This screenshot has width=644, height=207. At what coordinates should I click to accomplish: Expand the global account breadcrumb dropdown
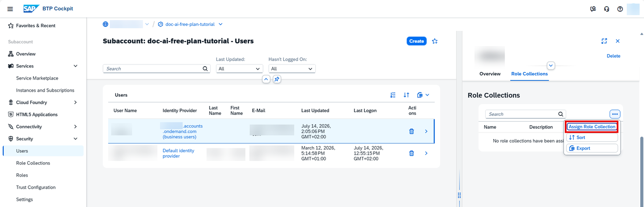coord(147,24)
